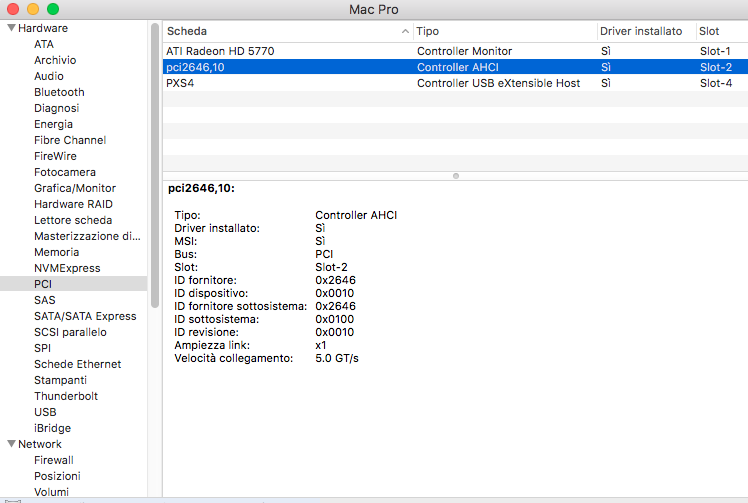The width and height of the screenshot is (748, 503).
Task: Click the Network section label
Action: 40,444
